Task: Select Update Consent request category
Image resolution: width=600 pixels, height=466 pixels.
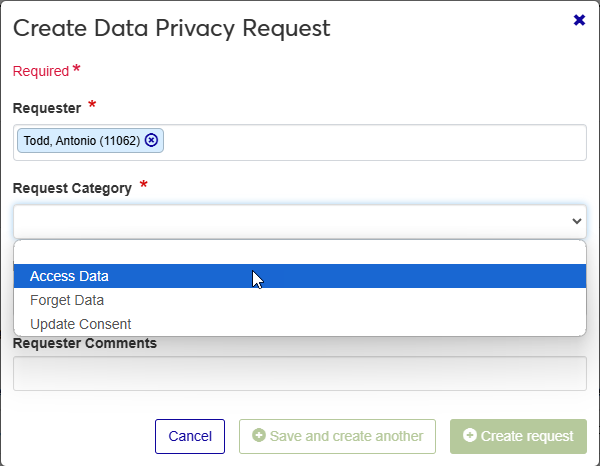Action: (x=81, y=324)
